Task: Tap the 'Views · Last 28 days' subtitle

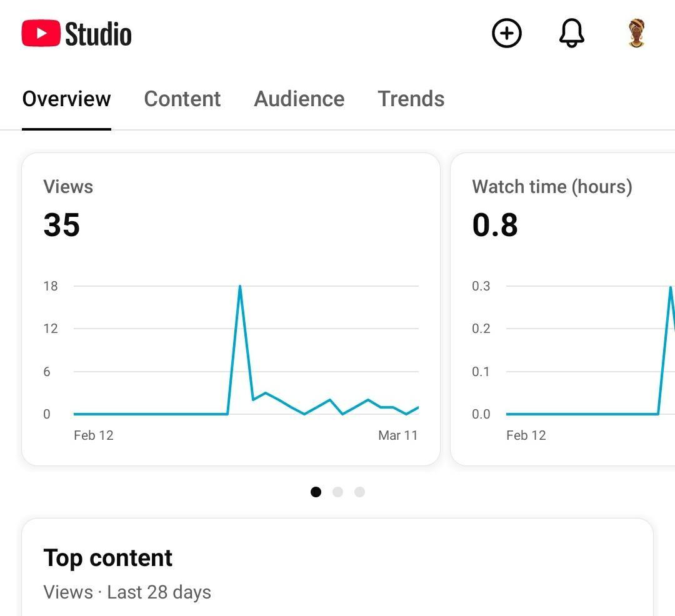Action: tap(127, 592)
